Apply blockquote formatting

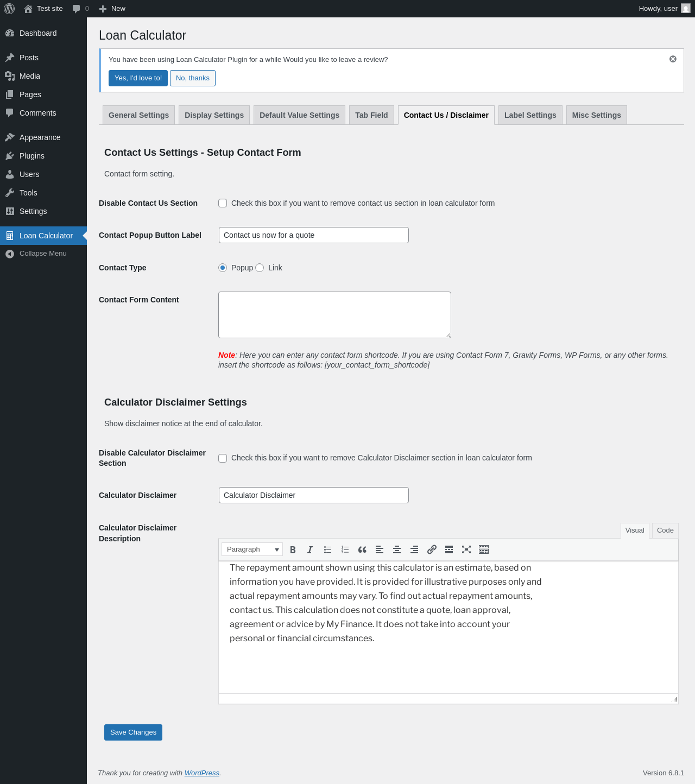click(362, 549)
